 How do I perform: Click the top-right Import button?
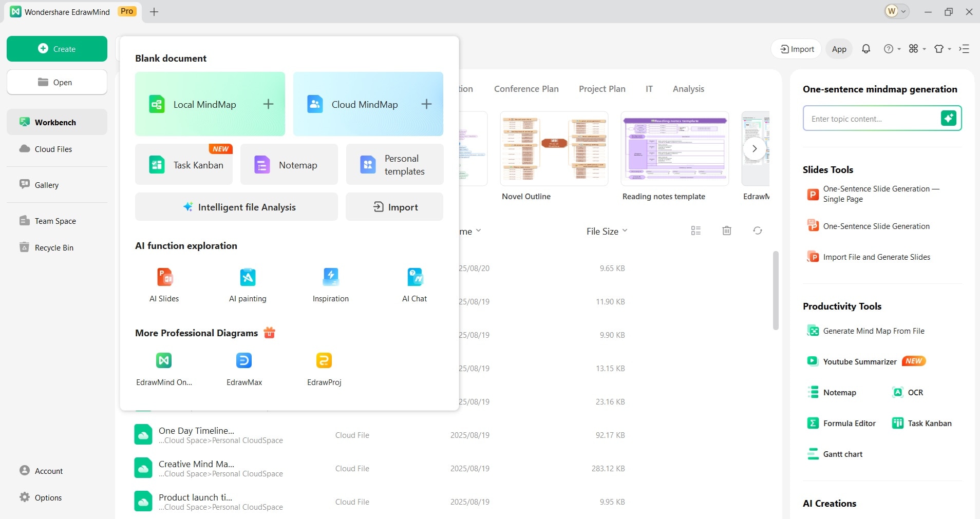[x=797, y=49]
